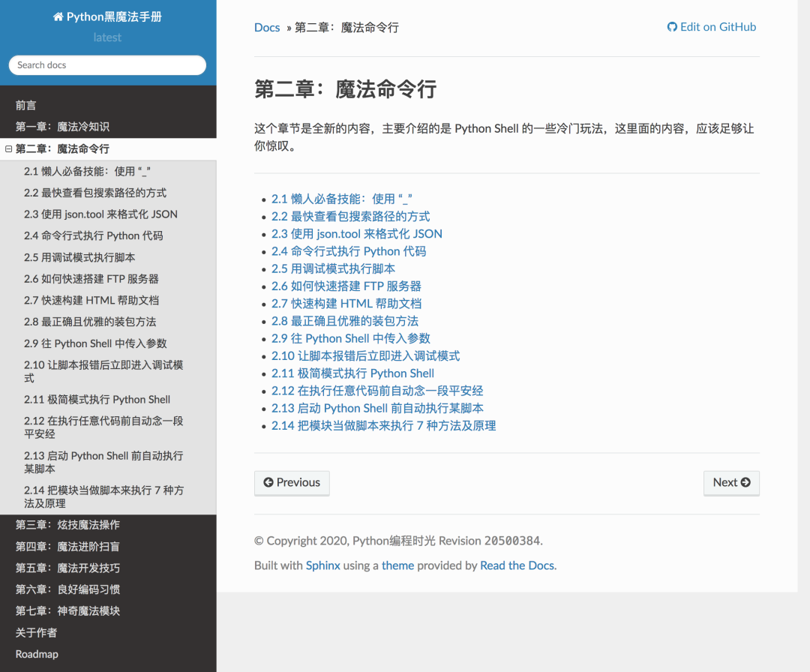Open the GitHub icon beside Edit on GitHub
This screenshot has height=672, width=810.
(671, 26)
